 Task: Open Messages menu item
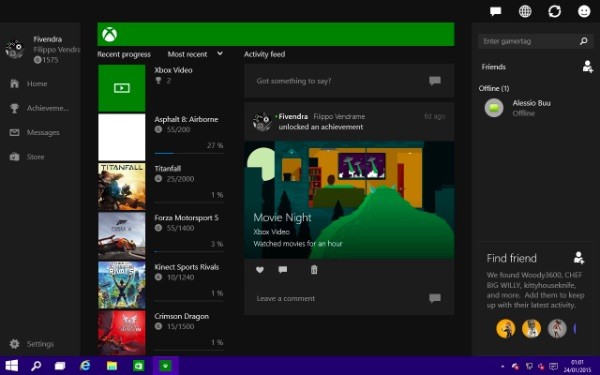(43, 132)
